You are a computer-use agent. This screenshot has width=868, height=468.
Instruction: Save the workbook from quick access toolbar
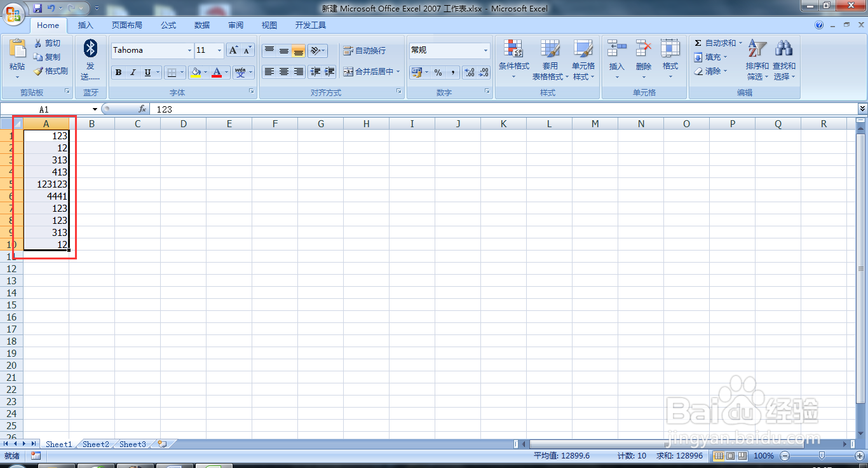coord(37,8)
